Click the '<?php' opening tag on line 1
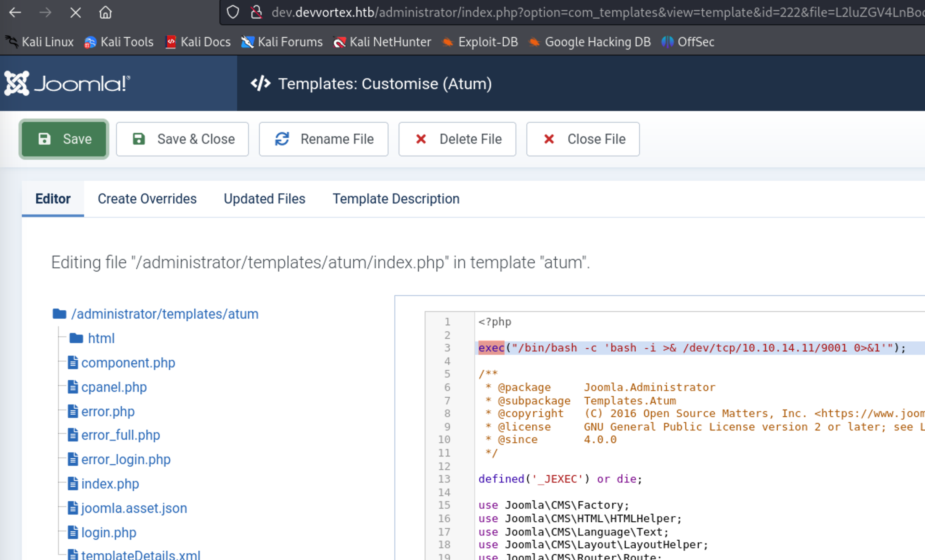The width and height of the screenshot is (925, 560). [495, 322]
